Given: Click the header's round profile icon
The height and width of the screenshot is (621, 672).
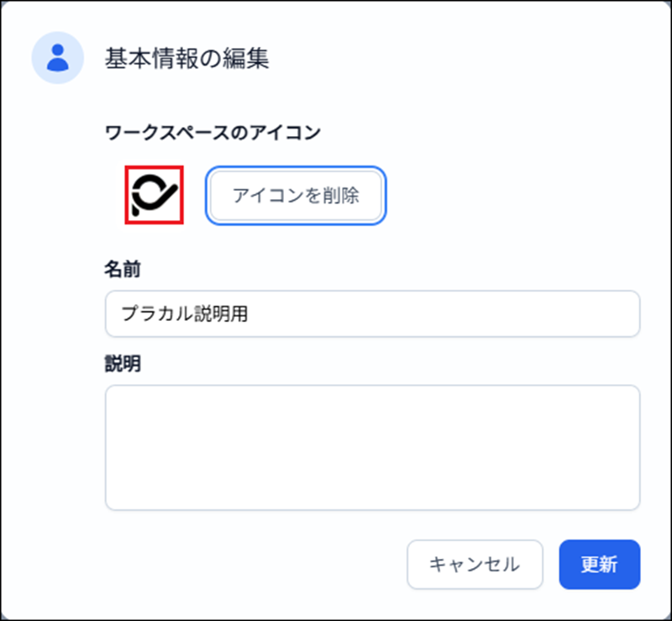Looking at the screenshot, I should click(x=58, y=57).
